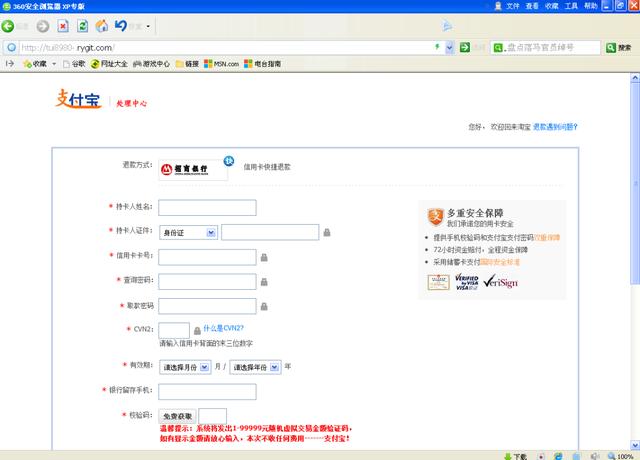Click the 校验码 verification code box
Image resolution: width=640 pixels, height=460 pixels.
pyautogui.click(x=213, y=416)
